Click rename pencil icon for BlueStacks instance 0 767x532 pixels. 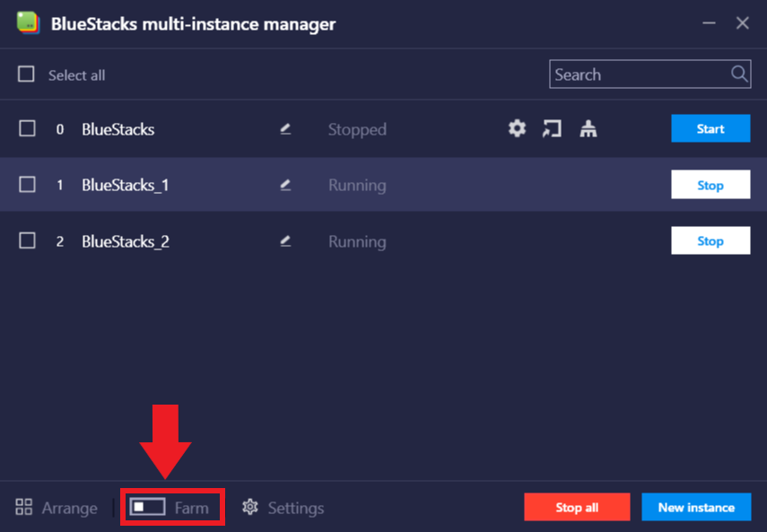[x=285, y=129]
